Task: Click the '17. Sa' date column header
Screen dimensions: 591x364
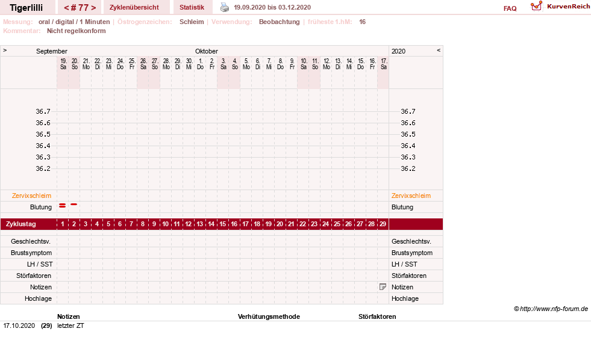Action: [x=383, y=64]
